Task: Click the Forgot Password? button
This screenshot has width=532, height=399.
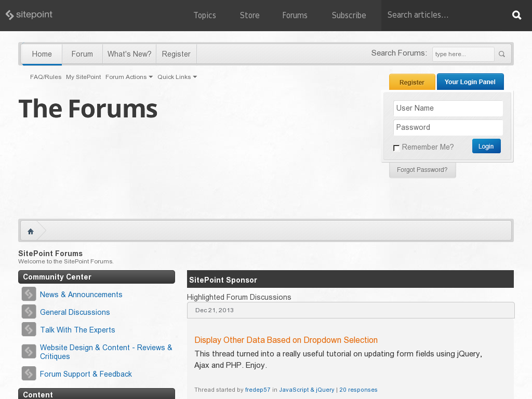Action: [422, 170]
